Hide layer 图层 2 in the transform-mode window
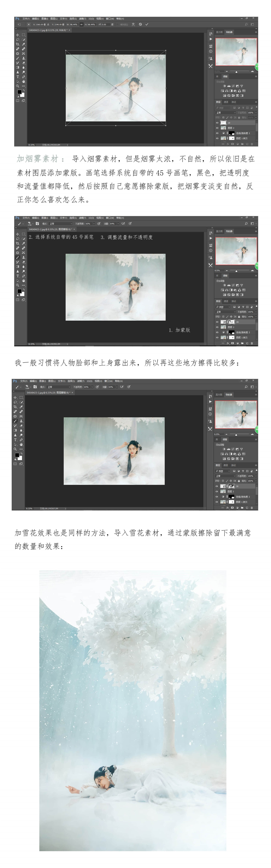 (217, 128)
